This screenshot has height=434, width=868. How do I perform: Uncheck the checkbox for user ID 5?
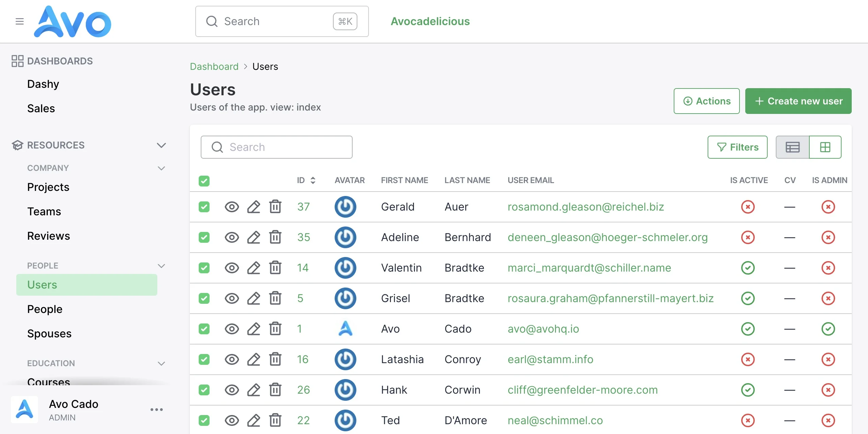pos(204,298)
